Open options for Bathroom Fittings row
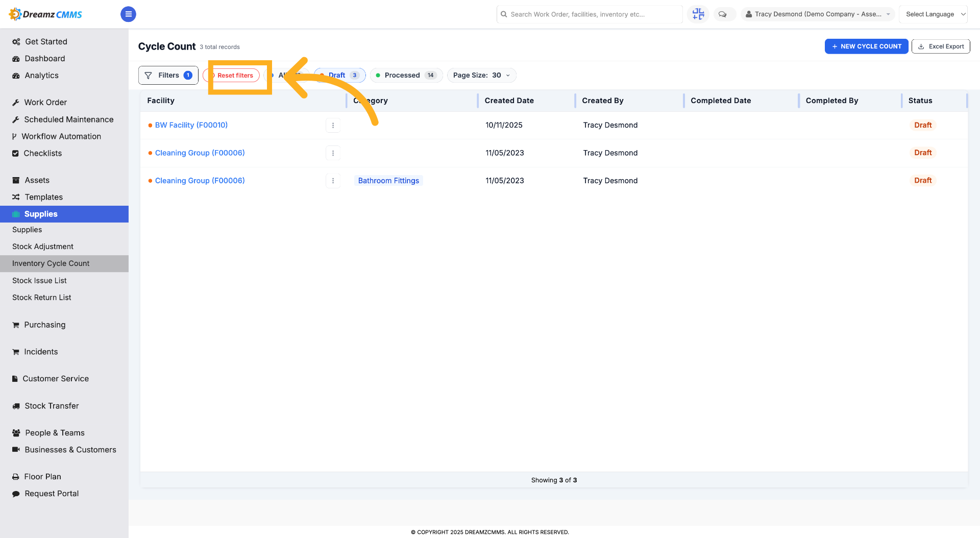The height and width of the screenshot is (538, 980). 333,181
